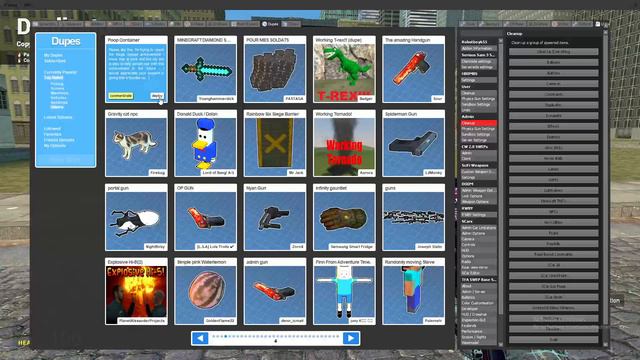Click the Cleanup Everything button
This screenshot has height=360, width=640.
tap(553, 52)
